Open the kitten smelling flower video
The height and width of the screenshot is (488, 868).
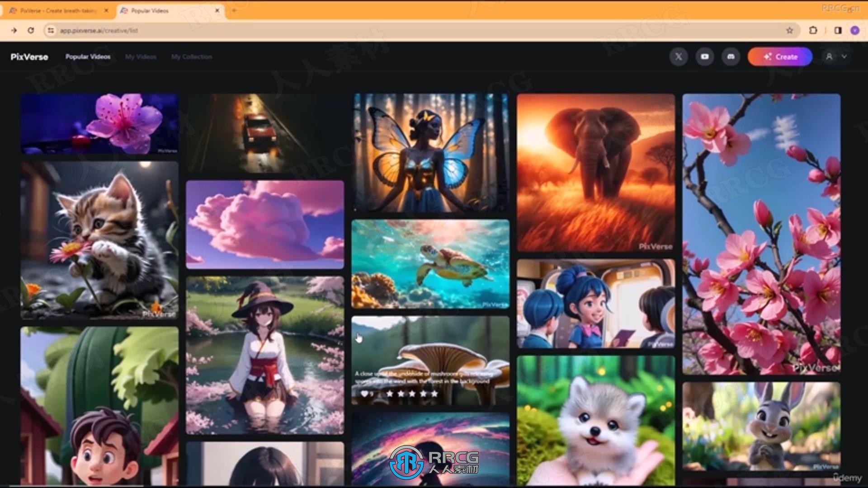tap(99, 240)
